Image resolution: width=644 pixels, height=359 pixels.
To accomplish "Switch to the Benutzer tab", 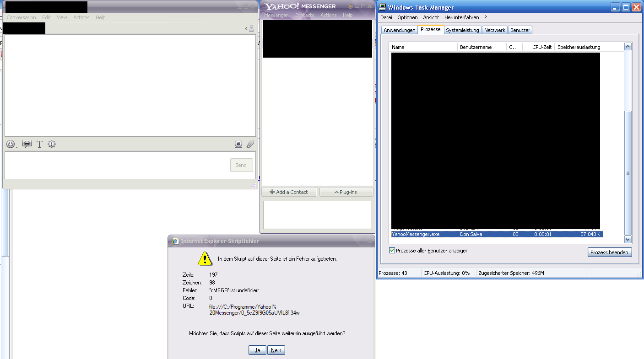I will (520, 30).
